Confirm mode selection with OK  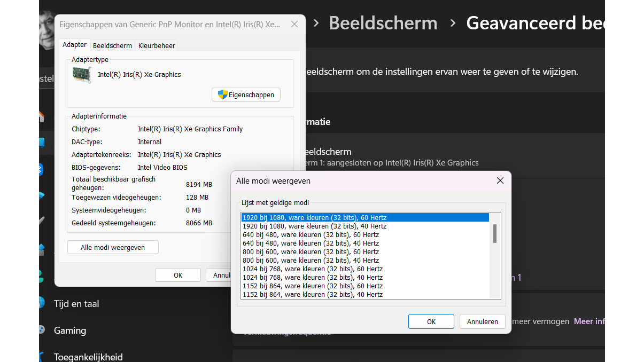[431, 321]
